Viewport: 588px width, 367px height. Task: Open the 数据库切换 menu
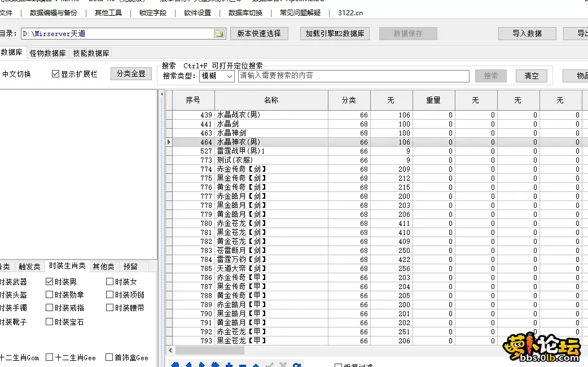point(245,13)
